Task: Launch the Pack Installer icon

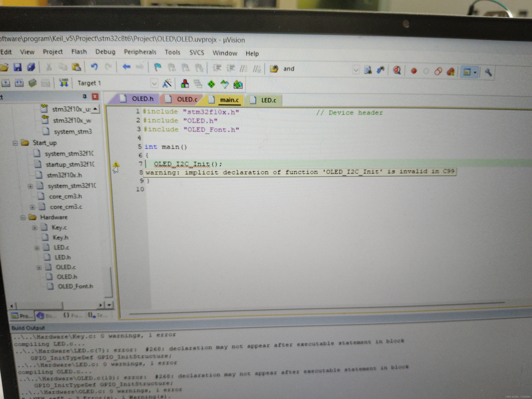Action: pos(238,85)
